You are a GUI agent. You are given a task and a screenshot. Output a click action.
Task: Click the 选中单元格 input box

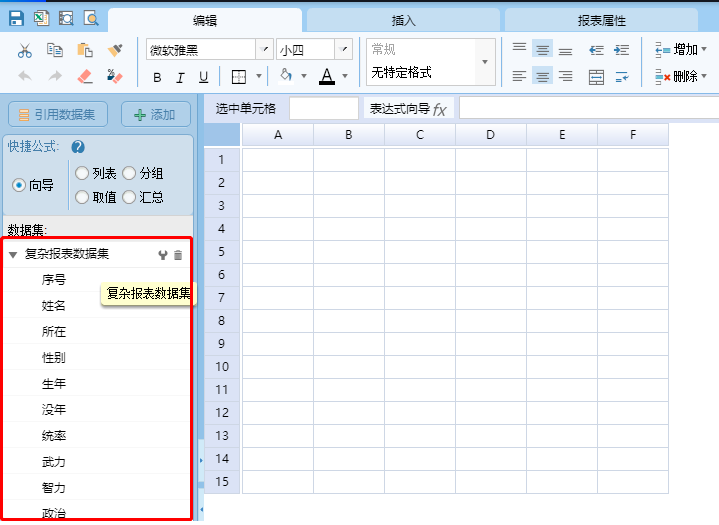pos(324,109)
